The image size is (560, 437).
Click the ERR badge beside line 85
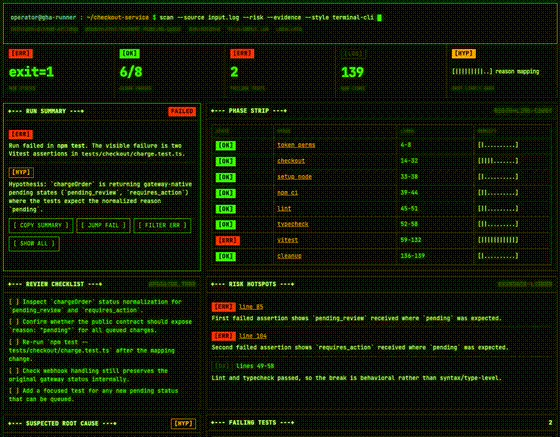pyautogui.click(x=224, y=307)
